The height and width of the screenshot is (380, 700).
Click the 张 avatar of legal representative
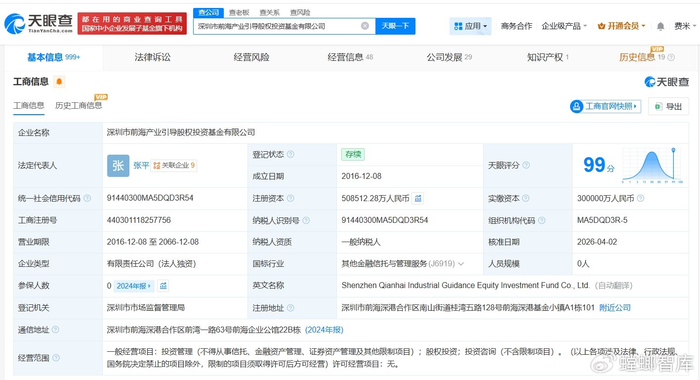click(118, 166)
